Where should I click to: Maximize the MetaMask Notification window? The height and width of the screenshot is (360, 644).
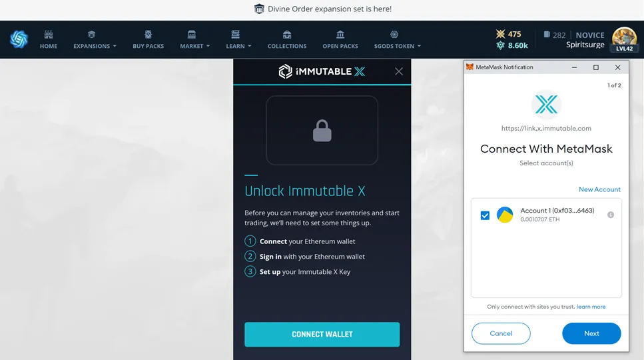(596, 67)
